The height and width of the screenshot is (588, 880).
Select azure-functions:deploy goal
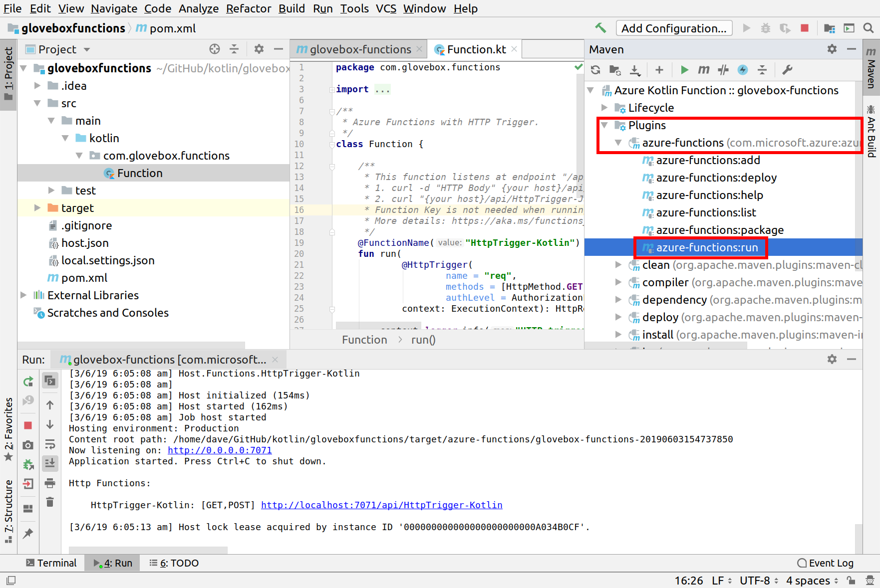(x=716, y=178)
